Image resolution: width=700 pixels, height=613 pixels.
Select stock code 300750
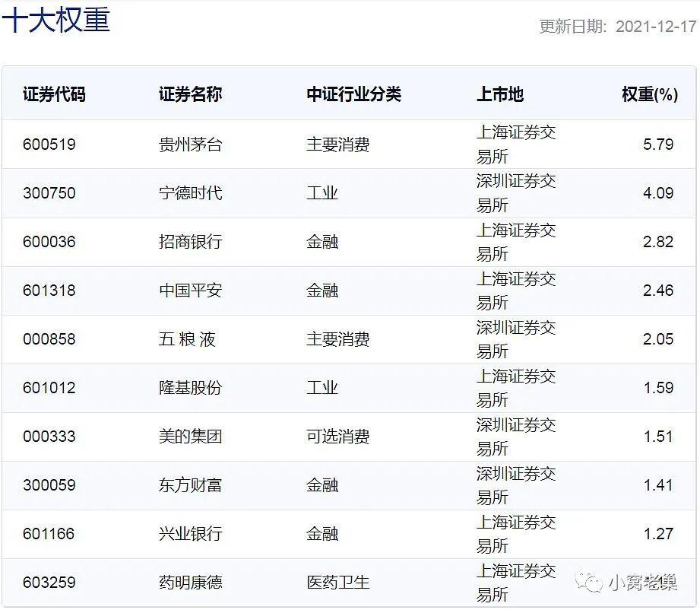click(49, 193)
